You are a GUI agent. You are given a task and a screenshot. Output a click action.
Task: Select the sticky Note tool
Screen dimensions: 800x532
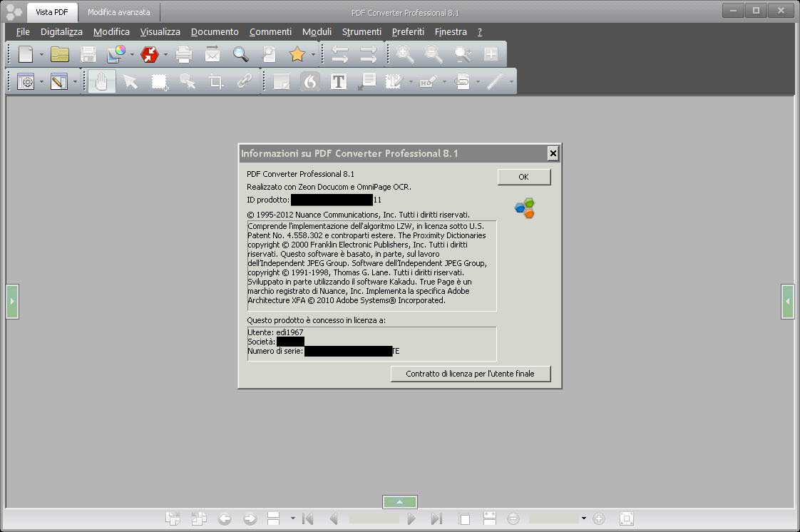coord(281,81)
